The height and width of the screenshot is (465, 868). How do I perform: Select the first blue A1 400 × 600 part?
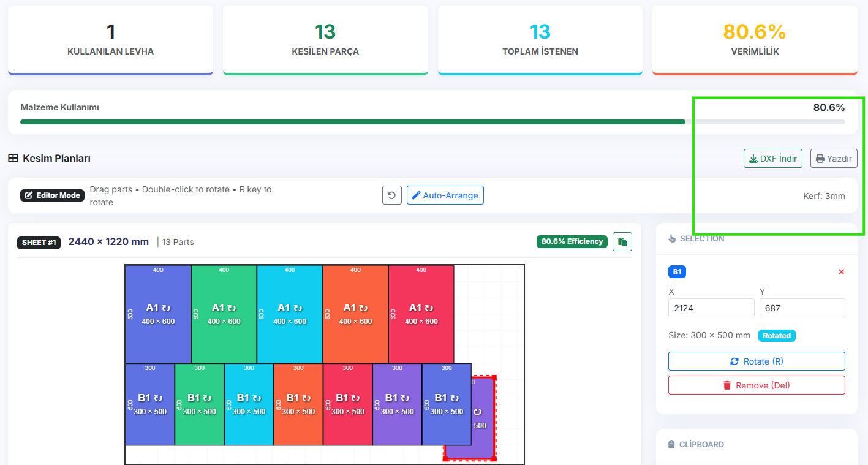(x=158, y=314)
